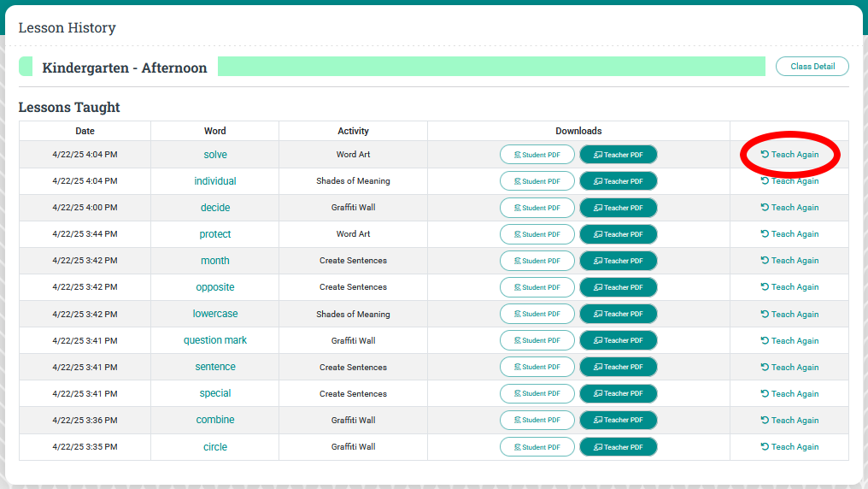Click Teach Again for the word solve
The width and height of the screenshot is (868, 489).
pyautogui.click(x=789, y=155)
